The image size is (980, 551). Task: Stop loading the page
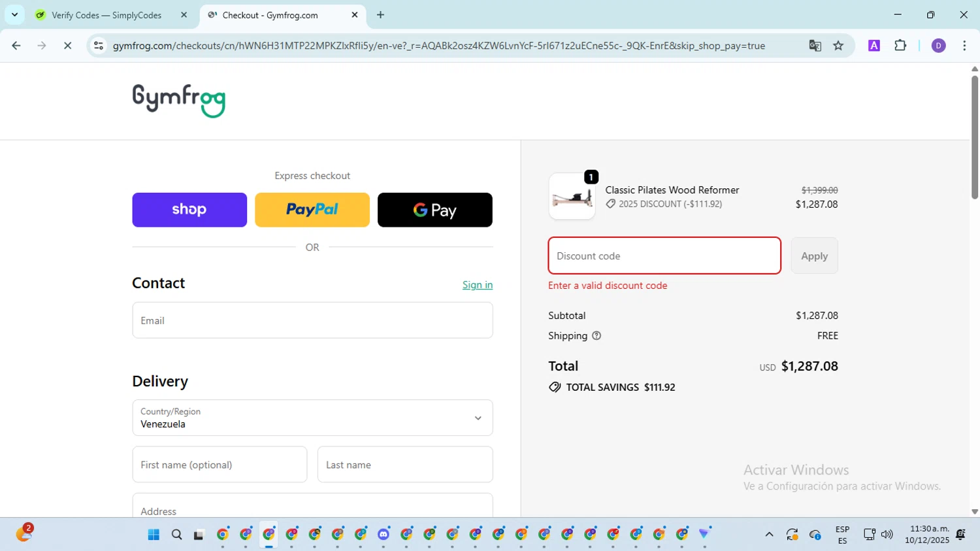pyautogui.click(x=67, y=46)
